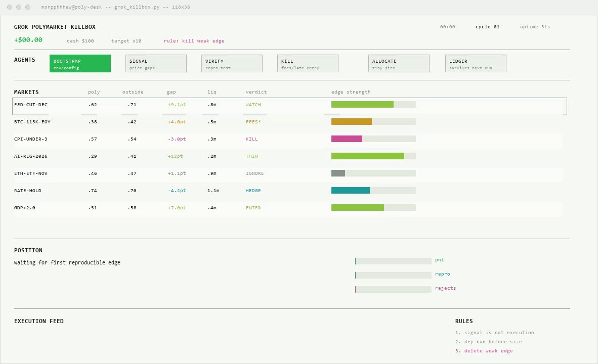The height and width of the screenshot is (364, 598).
Task: Select the LEDGER survives next run agent
Action: [476, 63]
